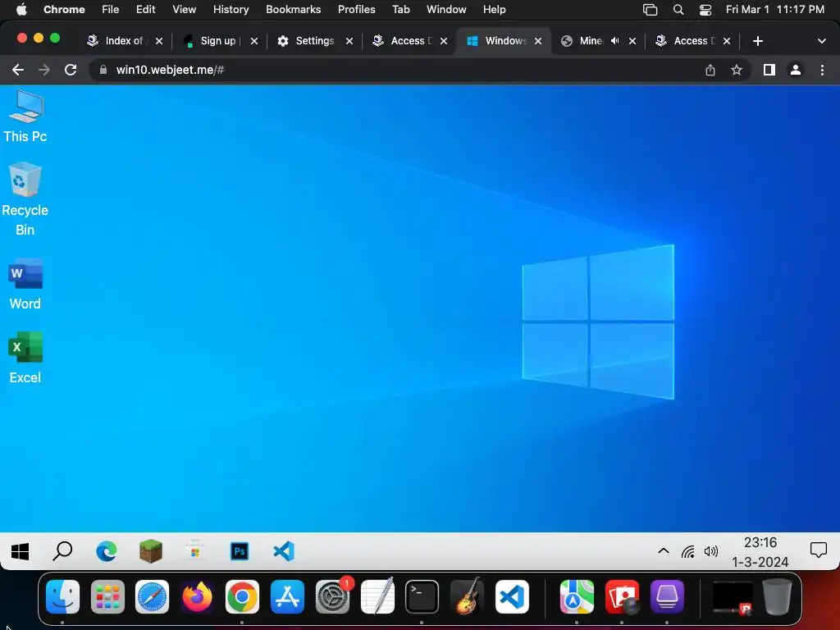840x630 pixels.
Task: View site information lock icon
Action: click(103, 70)
